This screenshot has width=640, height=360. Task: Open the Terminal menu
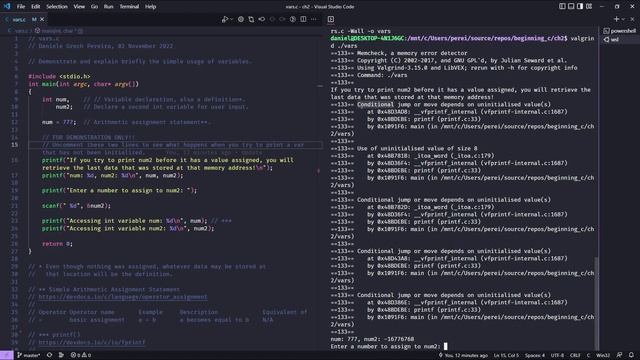[129, 7]
